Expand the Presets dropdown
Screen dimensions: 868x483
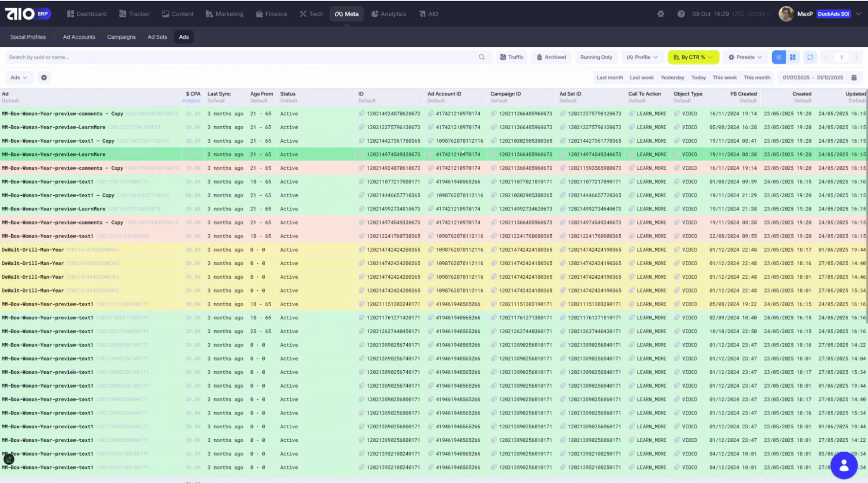point(745,57)
